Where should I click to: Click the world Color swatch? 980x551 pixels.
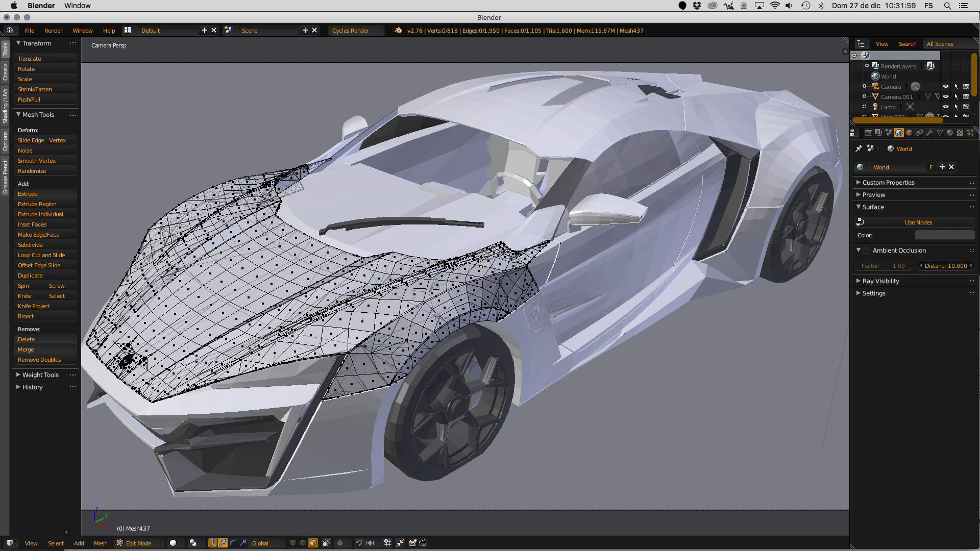point(944,235)
